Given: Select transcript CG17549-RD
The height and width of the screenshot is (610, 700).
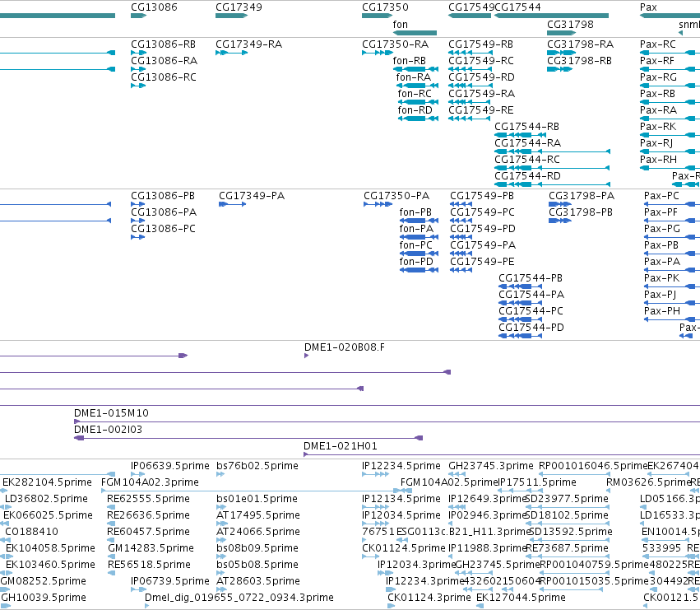Looking at the screenshot, I should click(482, 77).
